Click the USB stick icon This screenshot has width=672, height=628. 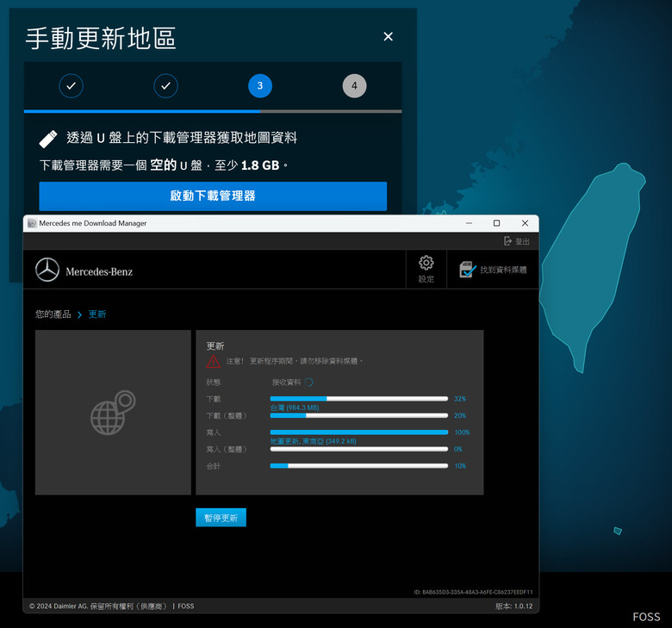click(48, 139)
